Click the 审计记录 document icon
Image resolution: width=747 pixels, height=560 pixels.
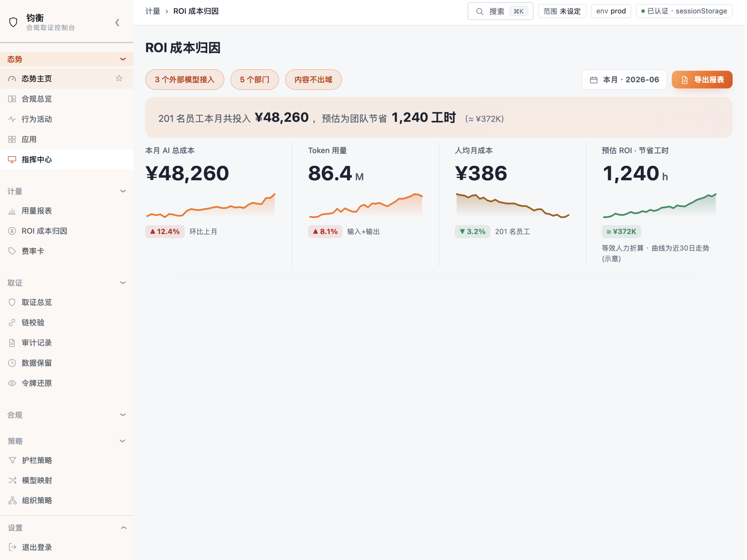pos(12,343)
